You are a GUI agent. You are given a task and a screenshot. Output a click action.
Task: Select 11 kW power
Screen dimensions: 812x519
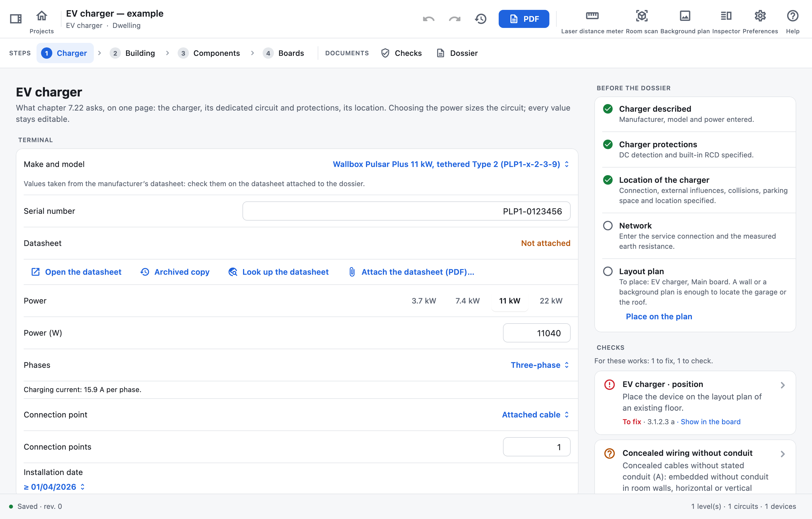point(509,301)
